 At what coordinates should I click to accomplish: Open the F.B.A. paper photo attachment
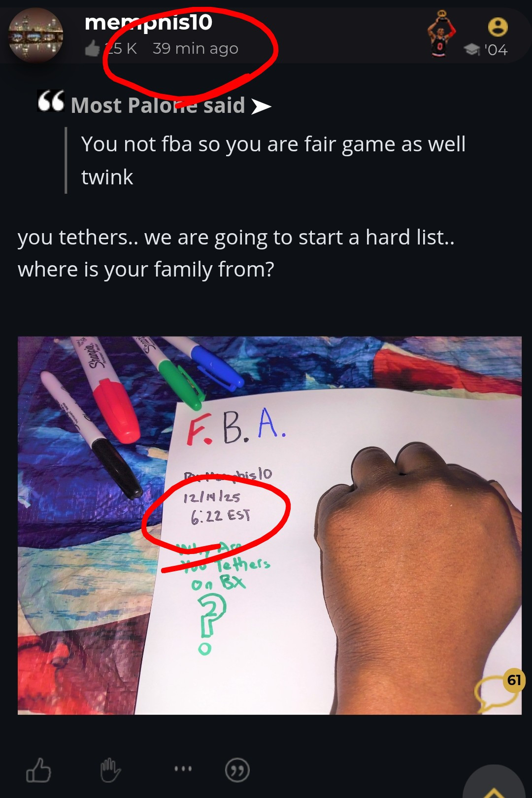(269, 525)
